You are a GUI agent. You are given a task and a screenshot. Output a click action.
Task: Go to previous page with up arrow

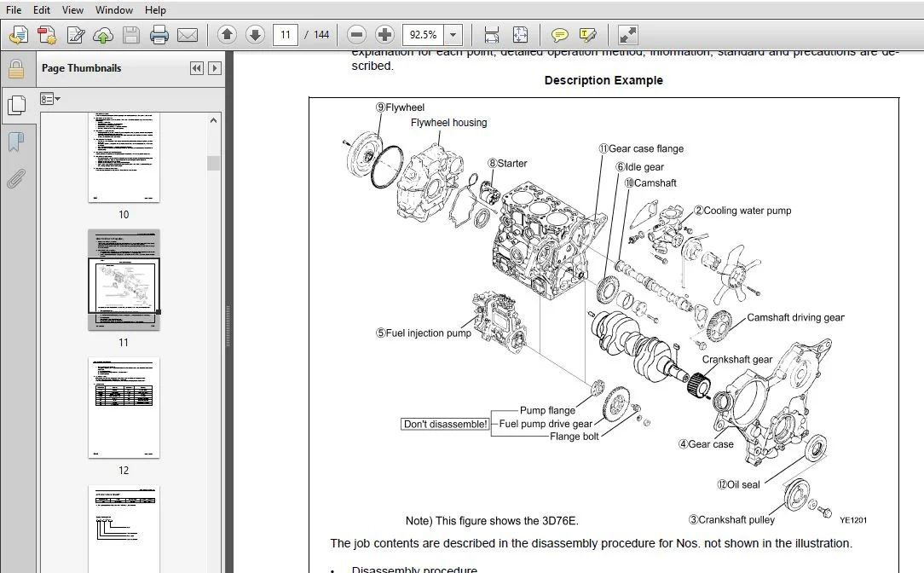[x=227, y=35]
